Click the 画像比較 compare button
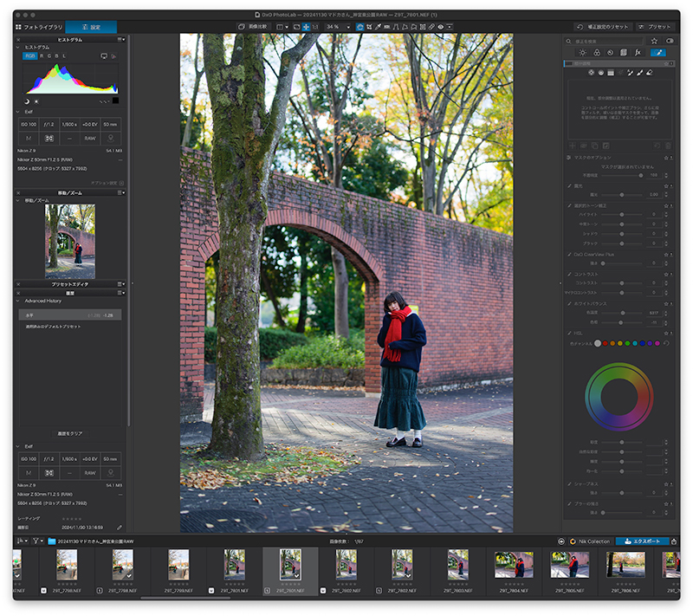The image size is (693, 616). 253,27
